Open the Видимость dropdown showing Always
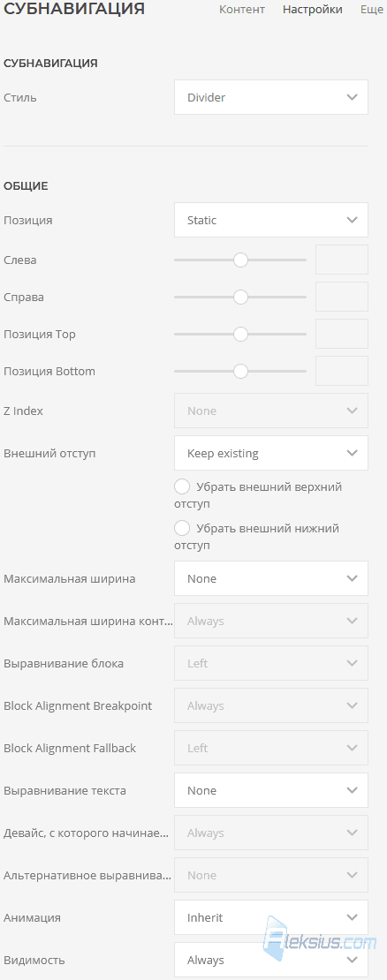Screen dimensions: 387x980 pyautogui.click(x=270, y=960)
